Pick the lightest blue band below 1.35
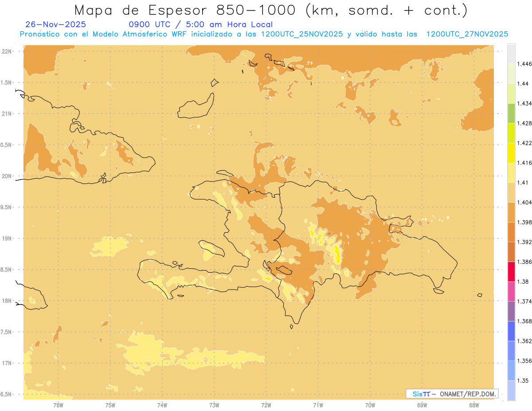Screen dimensions: 532x411 pyautogui.click(x=511, y=391)
